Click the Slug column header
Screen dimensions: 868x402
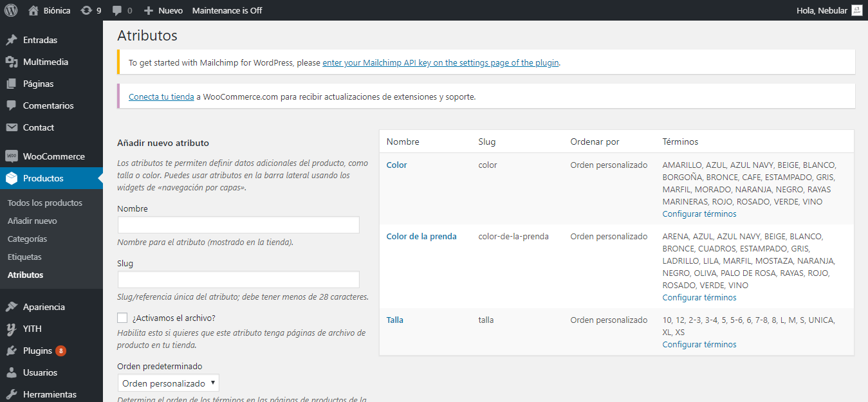487,142
